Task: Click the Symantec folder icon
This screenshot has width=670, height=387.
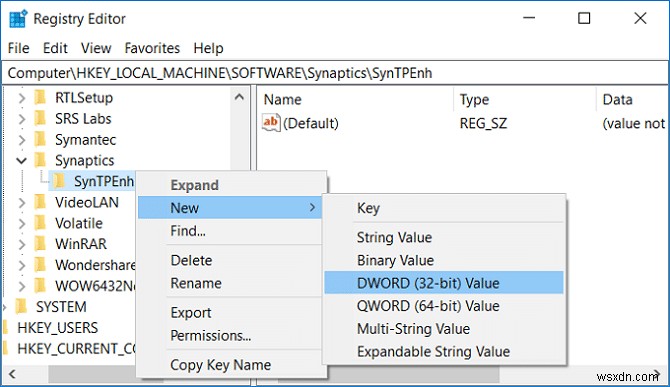Action: [x=40, y=139]
